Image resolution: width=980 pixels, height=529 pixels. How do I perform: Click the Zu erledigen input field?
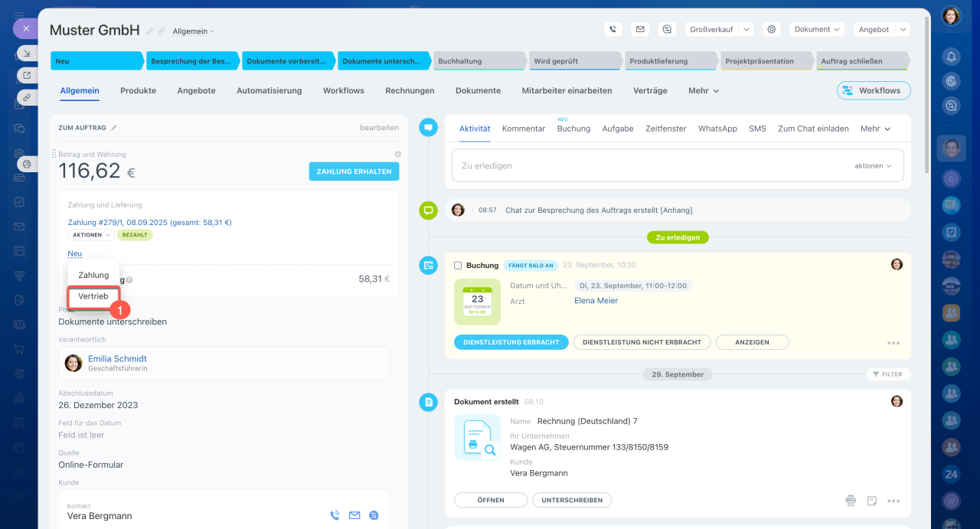click(651, 165)
